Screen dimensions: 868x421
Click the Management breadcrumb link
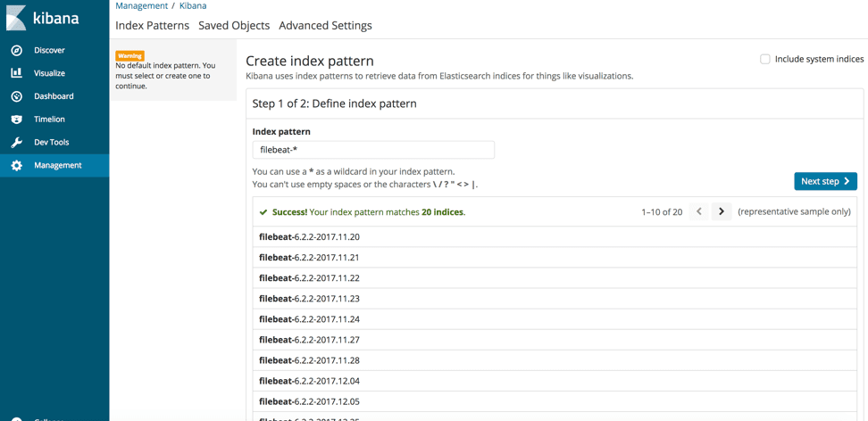coord(142,5)
